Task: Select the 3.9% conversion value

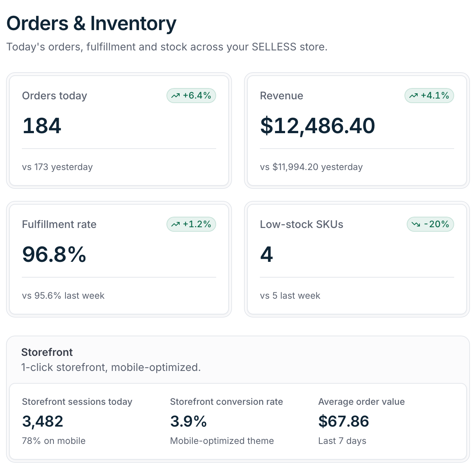Action: (x=188, y=421)
